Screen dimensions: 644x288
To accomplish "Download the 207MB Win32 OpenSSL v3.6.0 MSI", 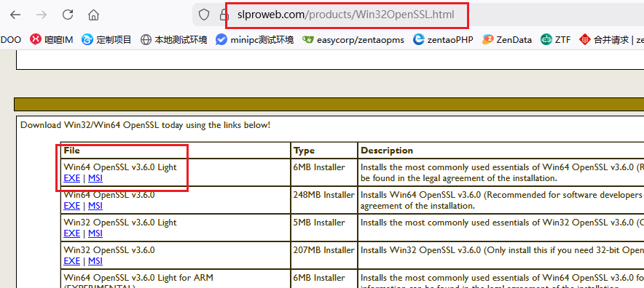I will click(x=95, y=260).
